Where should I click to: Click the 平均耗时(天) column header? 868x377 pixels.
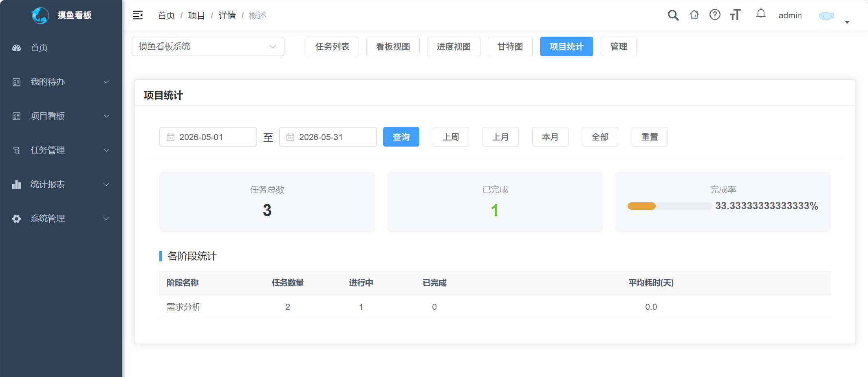651,283
